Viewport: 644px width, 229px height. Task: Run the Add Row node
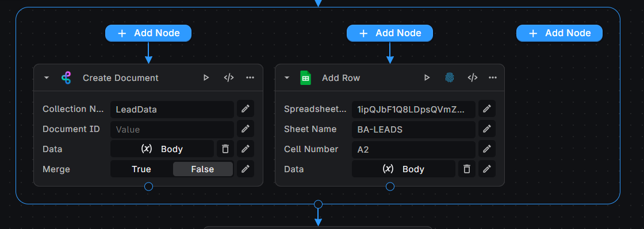click(427, 77)
